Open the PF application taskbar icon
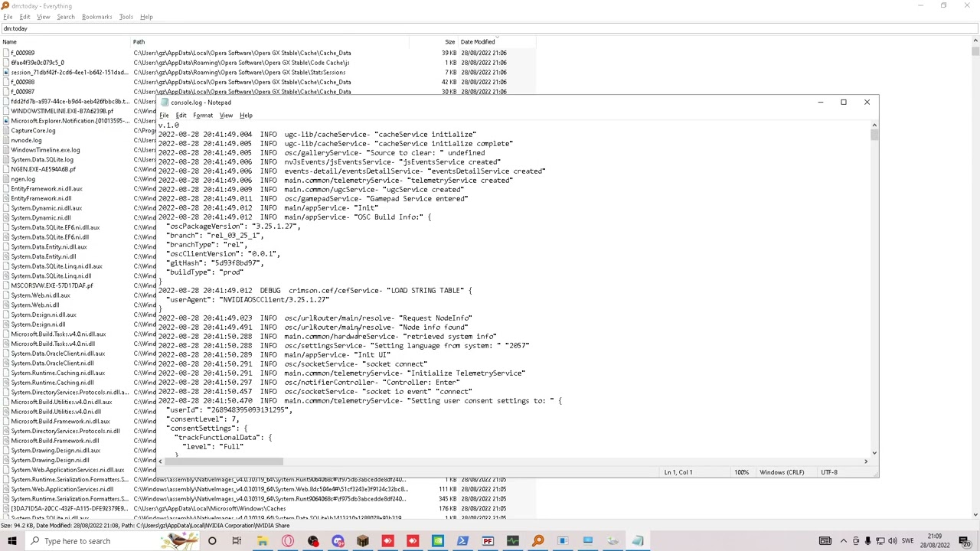This screenshot has height=551, width=980. [488, 541]
